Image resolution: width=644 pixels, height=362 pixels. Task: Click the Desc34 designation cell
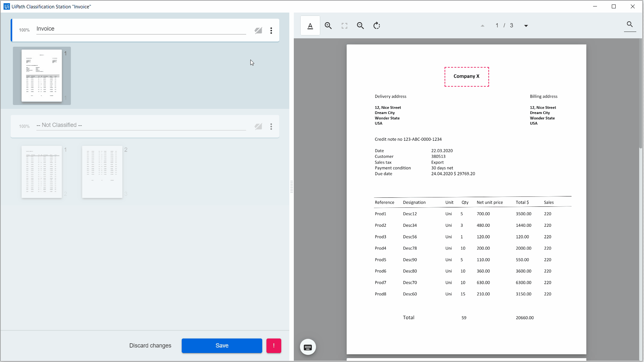coord(410,225)
